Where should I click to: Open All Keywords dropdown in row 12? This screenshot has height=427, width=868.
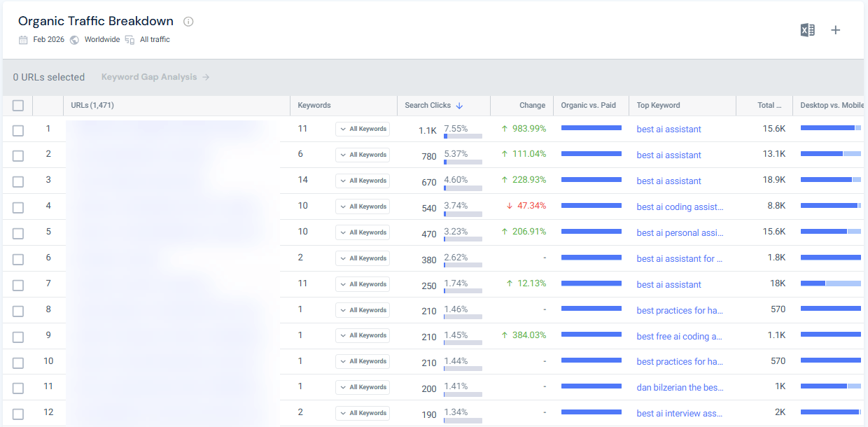pyautogui.click(x=363, y=413)
